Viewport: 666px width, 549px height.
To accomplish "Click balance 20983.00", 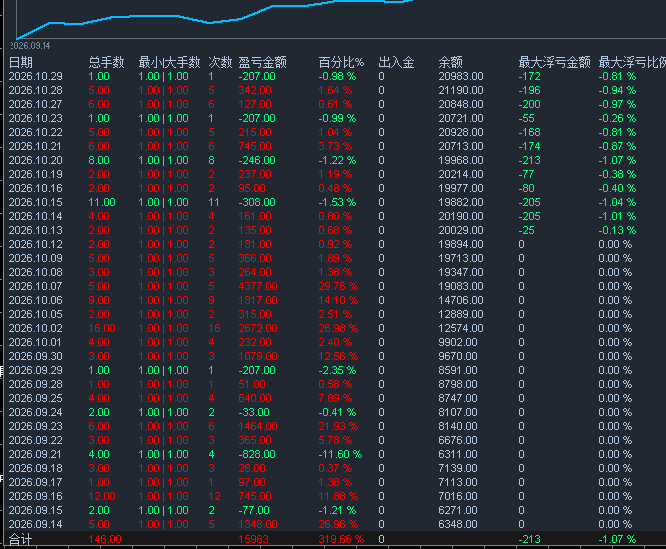I will click(460, 76).
